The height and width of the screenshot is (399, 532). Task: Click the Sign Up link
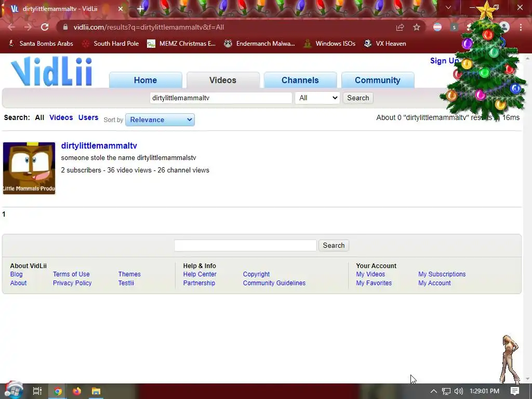click(445, 61)
